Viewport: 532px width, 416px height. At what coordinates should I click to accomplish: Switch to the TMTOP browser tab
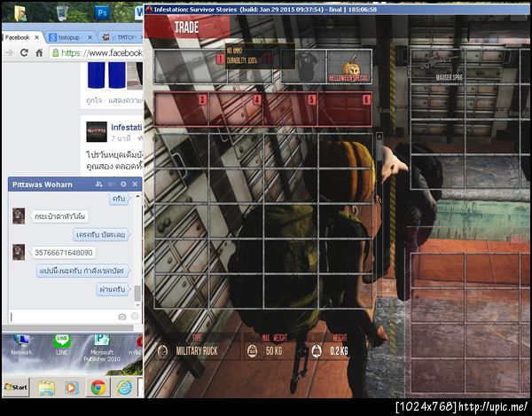click(123, 37)
